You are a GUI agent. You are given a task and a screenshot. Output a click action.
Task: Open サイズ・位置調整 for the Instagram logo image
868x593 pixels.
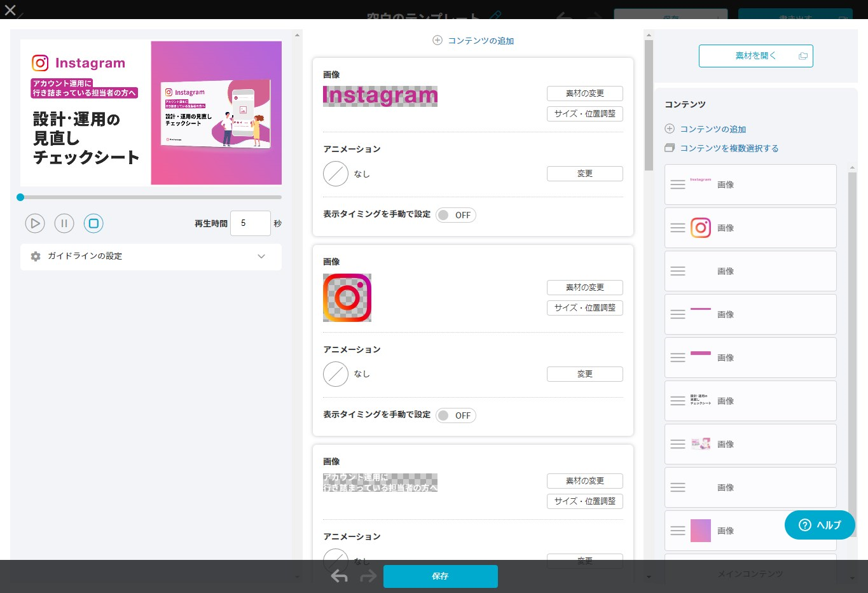pyautogui.click(x=584, y=308)
